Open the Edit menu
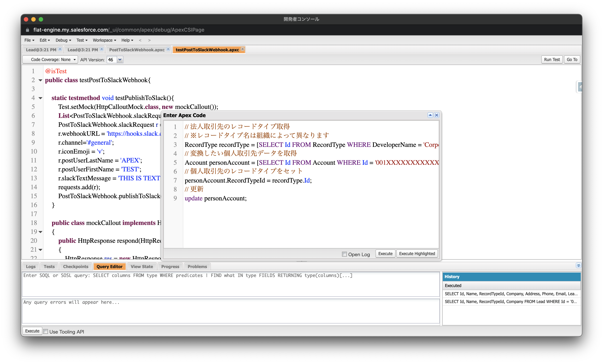 pos(45,40)
